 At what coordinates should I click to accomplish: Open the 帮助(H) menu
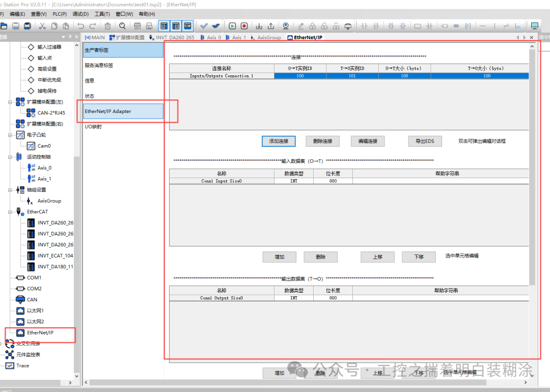[147, 14]
